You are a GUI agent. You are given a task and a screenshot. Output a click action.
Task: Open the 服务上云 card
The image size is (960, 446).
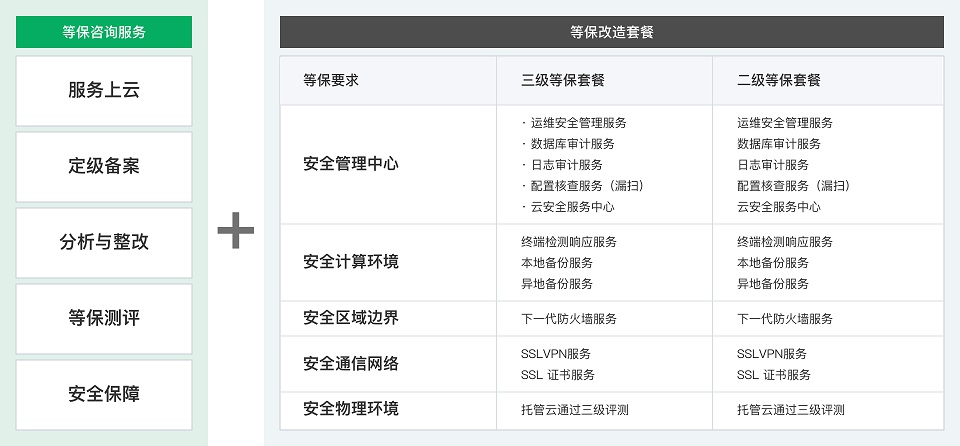104,91
